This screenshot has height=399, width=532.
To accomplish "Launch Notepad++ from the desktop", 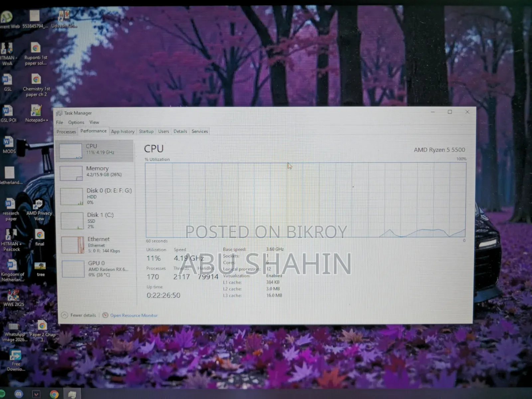I will pyautogui.click(x=37, y=114).
